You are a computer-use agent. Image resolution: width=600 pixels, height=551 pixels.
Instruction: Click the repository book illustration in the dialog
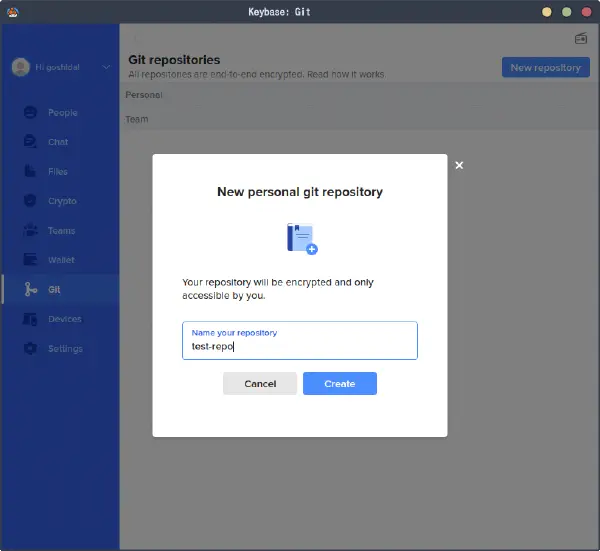(302, 239)
